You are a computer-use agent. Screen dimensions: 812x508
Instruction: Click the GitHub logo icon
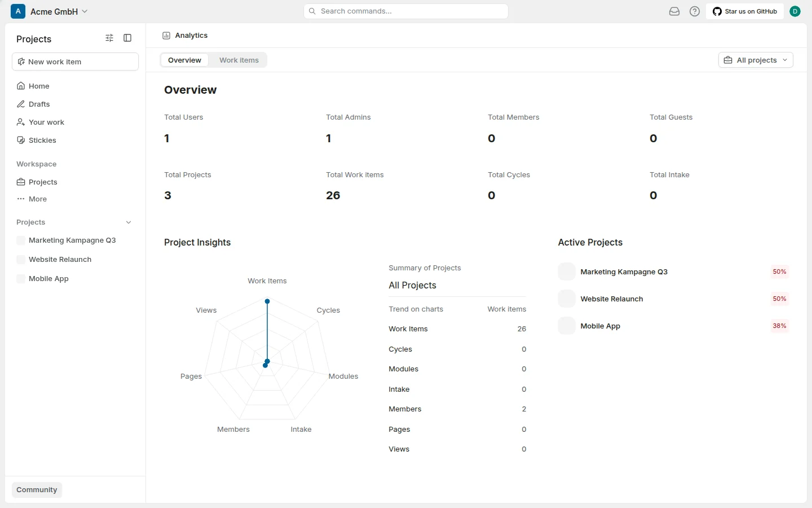click(x=717, y=11)
